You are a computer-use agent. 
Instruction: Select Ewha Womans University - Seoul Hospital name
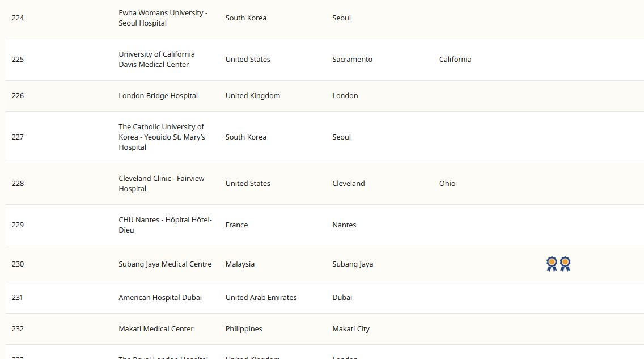(x=163, y=18)
